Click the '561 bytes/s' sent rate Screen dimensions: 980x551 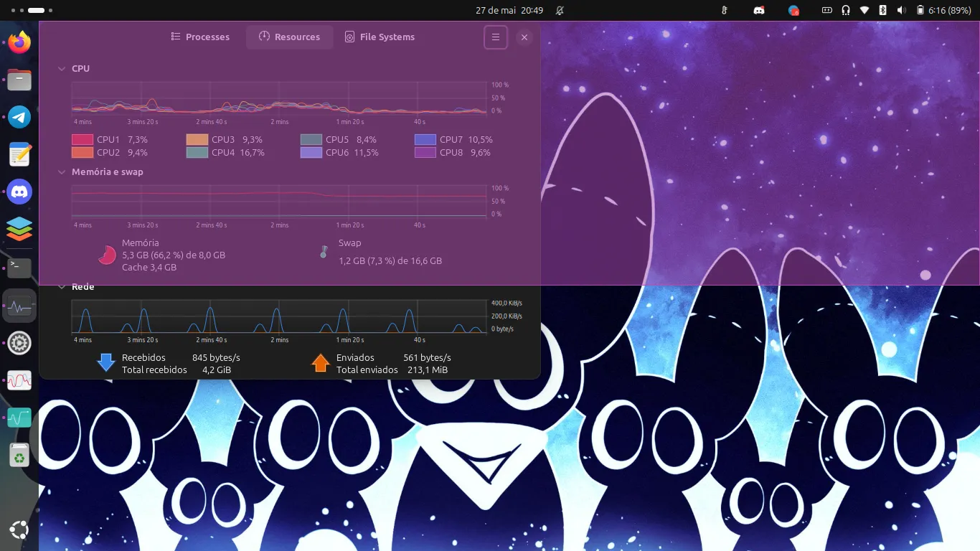click(x=427, y=357)
